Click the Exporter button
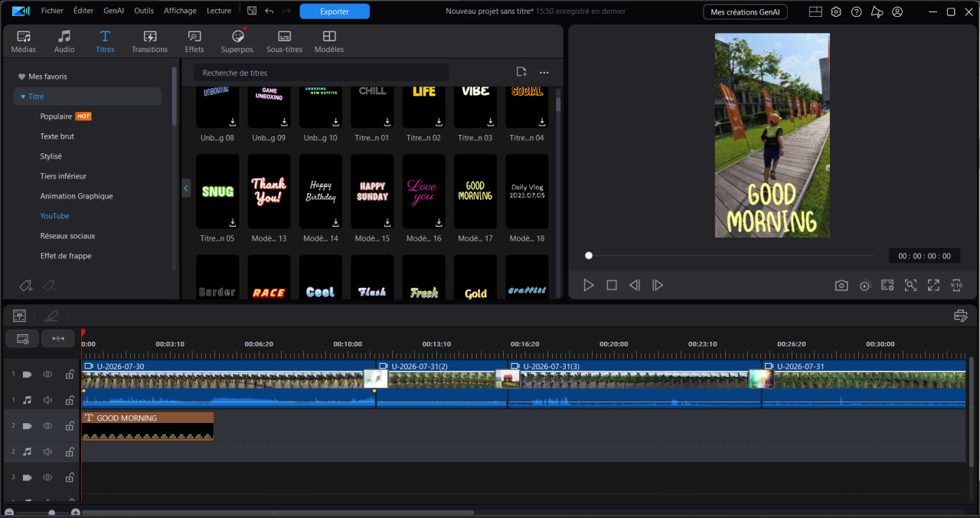 point(335,11)
